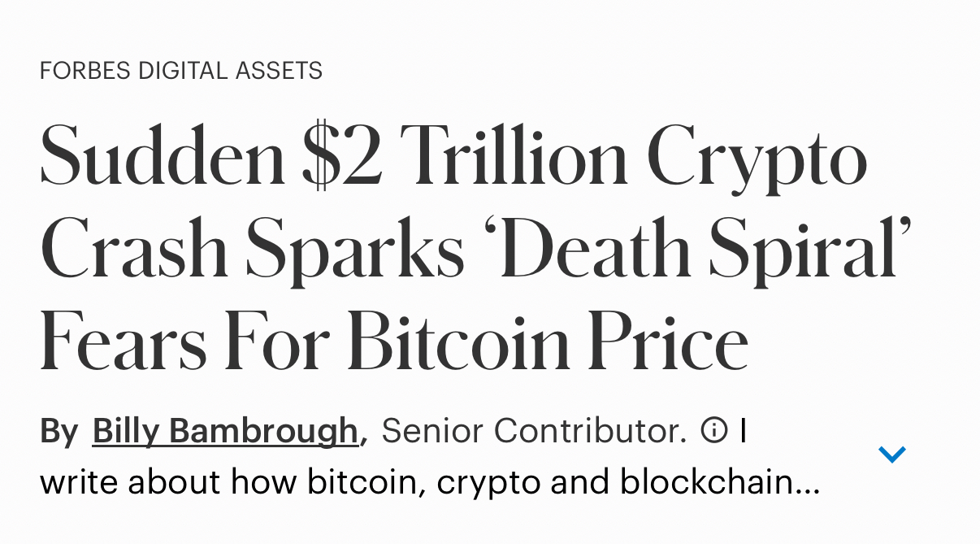Click the "By" byline label
Image resolution: width=980 pixels, height=544 pixels.
click(59, 431)
